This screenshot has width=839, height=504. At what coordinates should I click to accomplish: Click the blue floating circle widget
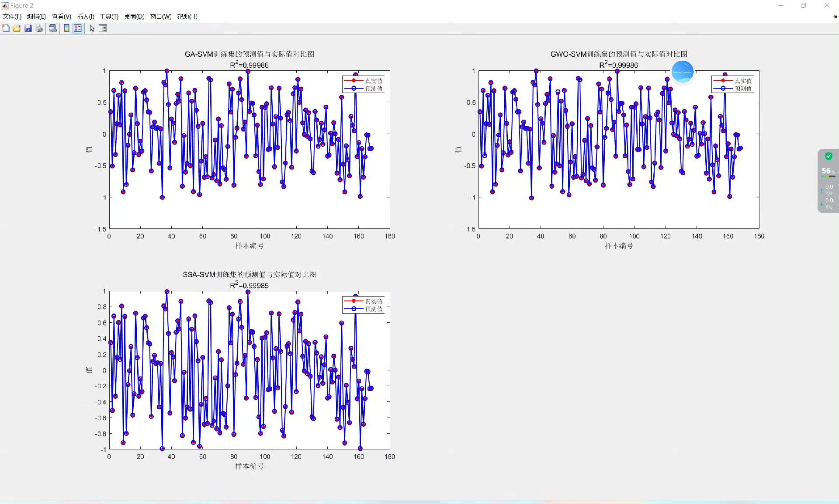tap(682, 72)
